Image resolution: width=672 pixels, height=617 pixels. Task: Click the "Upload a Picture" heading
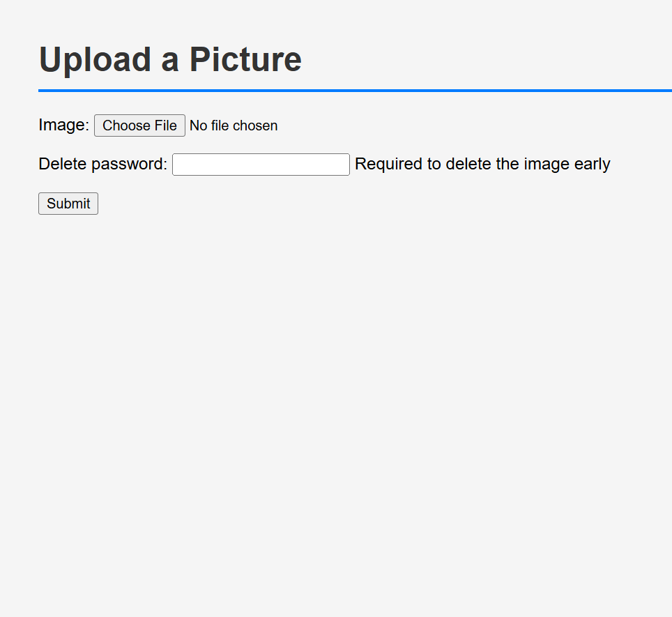170,59
